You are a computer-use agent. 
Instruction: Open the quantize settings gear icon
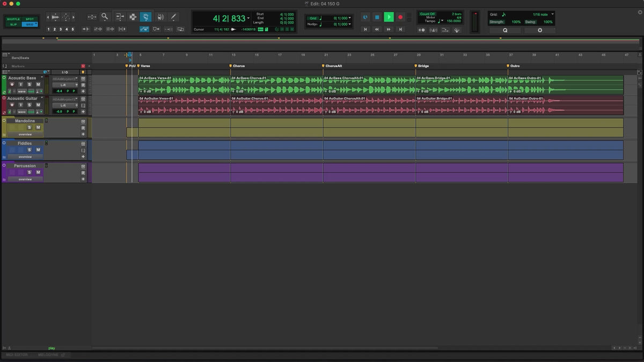point(539,31)
